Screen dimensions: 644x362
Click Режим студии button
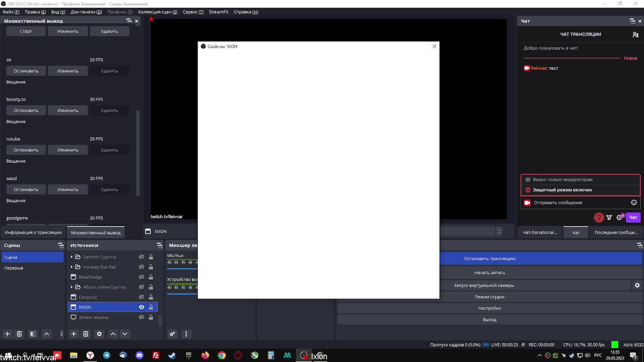click(490, 297)
